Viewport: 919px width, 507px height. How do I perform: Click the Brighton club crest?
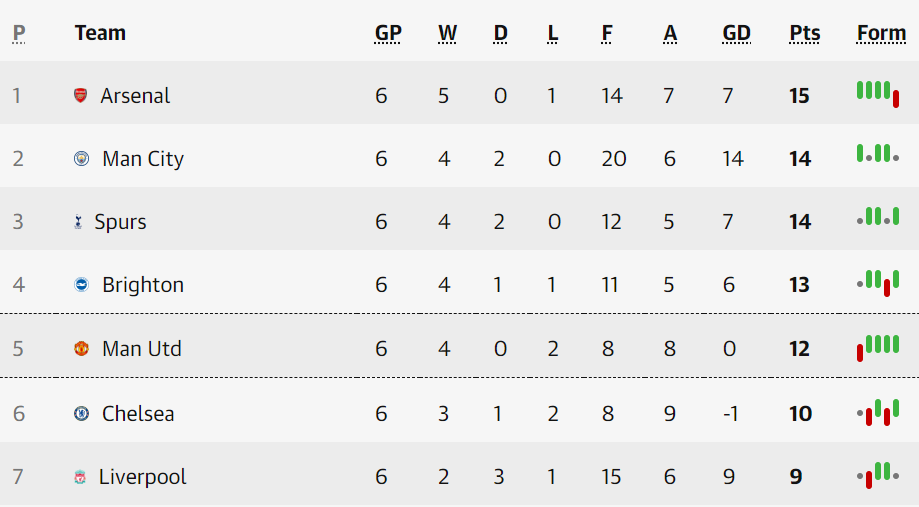(82, 285)
